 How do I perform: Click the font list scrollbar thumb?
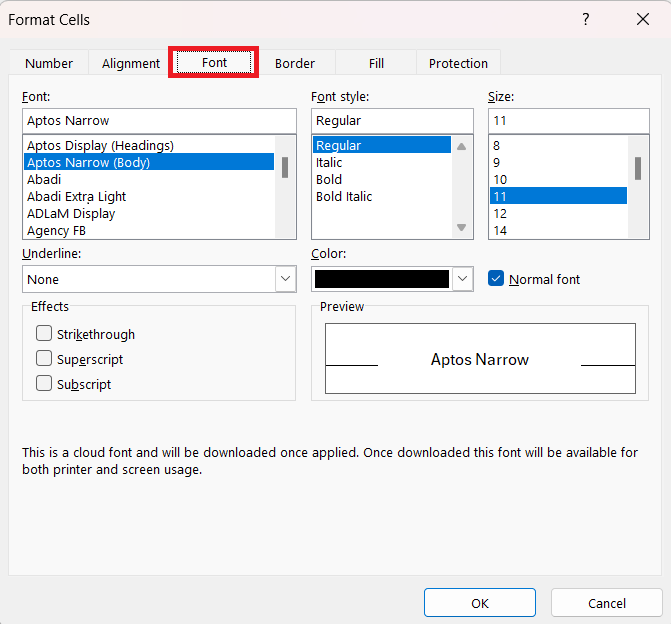[285, 167]
